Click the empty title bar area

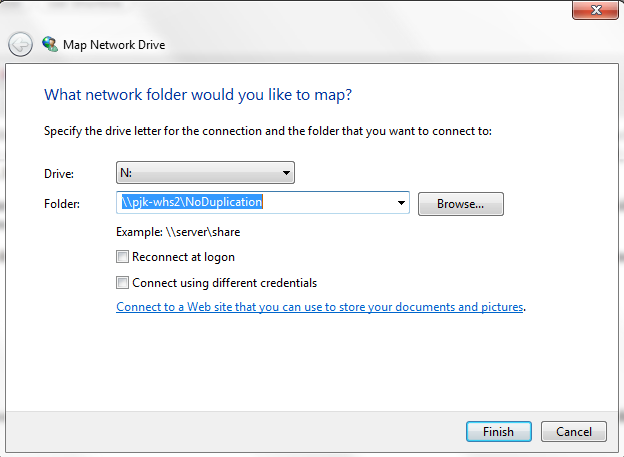coord(300,12)
